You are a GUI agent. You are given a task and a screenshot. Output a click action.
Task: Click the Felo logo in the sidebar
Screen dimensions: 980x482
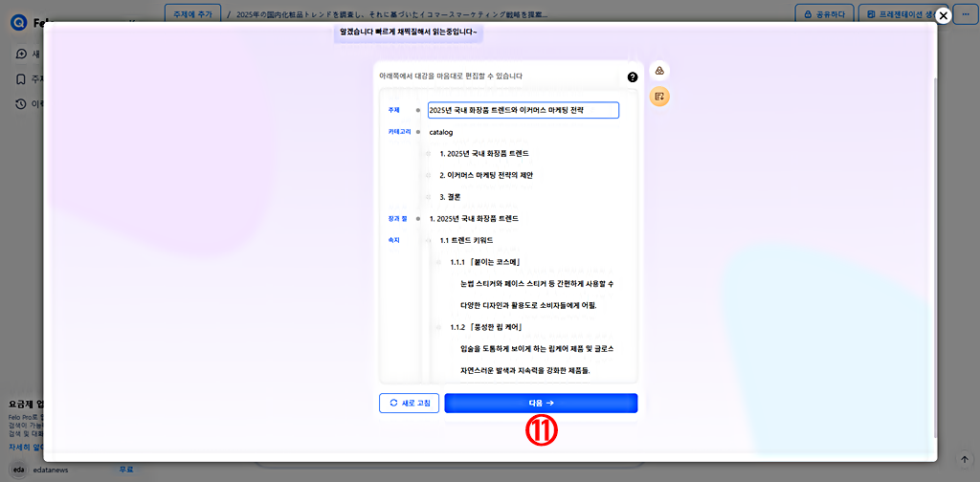click(x=19, y=23)
